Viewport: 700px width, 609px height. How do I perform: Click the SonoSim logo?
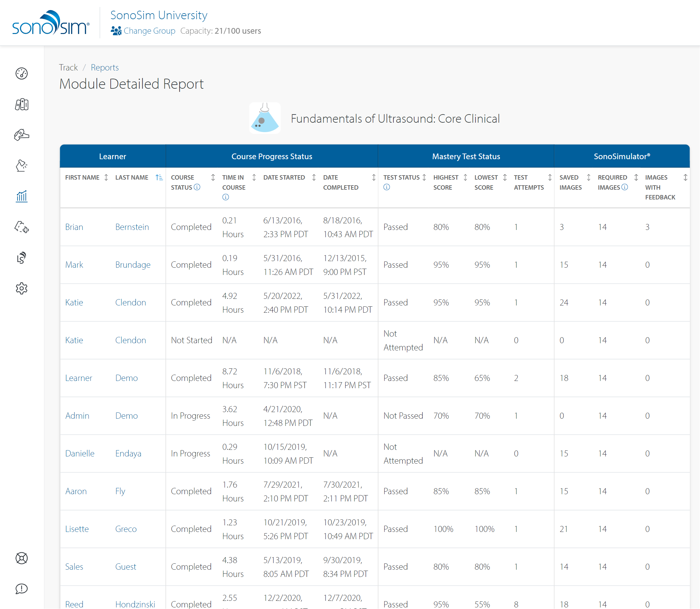(x=51, y=22)
